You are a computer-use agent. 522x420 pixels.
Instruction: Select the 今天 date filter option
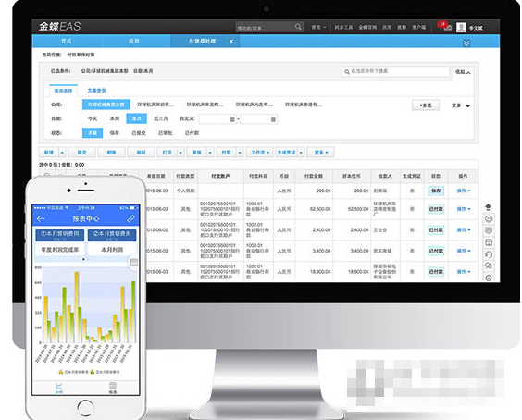pos(93,118)
